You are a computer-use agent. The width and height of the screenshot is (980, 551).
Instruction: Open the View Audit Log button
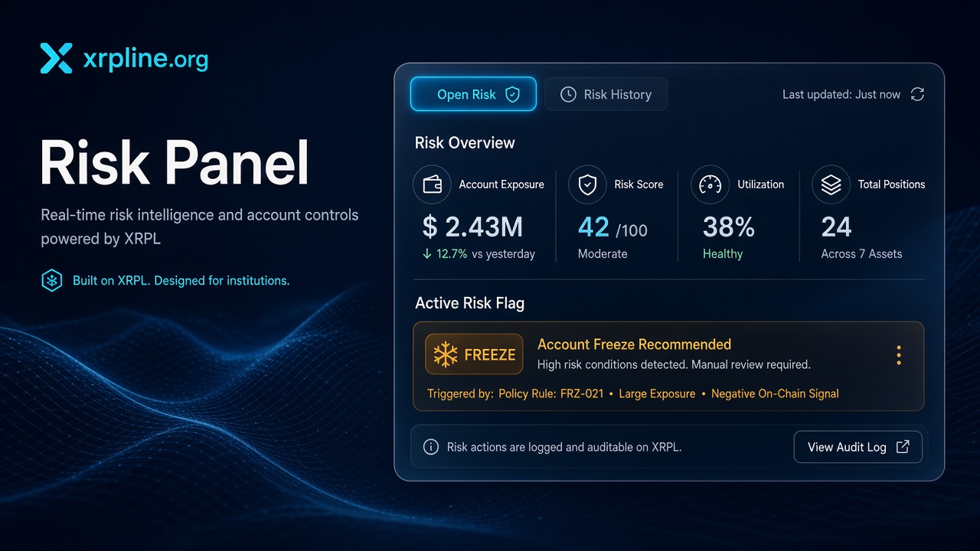pyautogui.click(x=858, y=447)
